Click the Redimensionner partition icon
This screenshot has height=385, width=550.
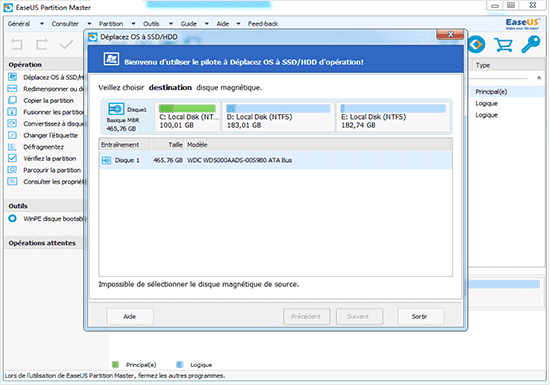pyautogui.click(x=12, y=88)
